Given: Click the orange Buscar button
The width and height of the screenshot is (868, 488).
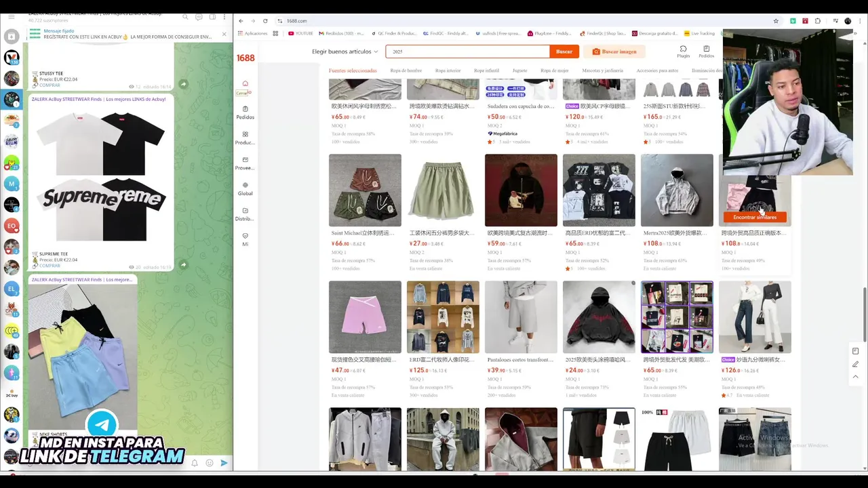Looking at the screenshot, I should coord(564,52).
